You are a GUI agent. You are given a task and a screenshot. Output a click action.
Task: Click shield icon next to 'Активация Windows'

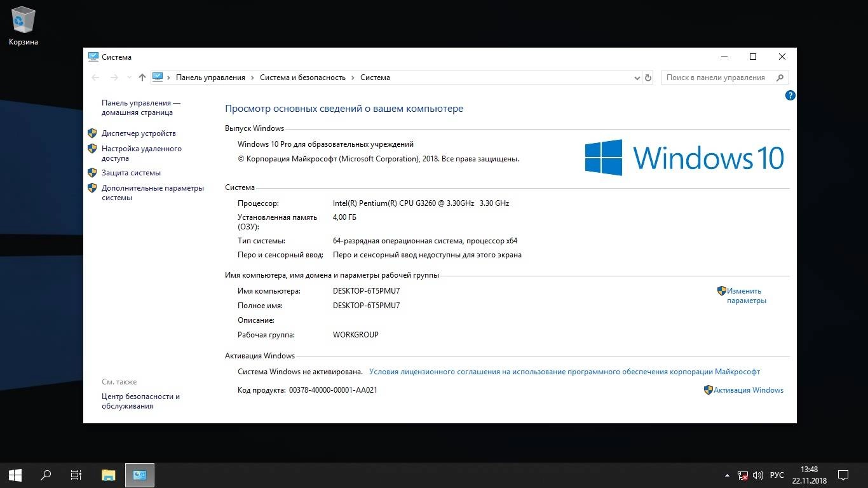(x=709, y=390)
